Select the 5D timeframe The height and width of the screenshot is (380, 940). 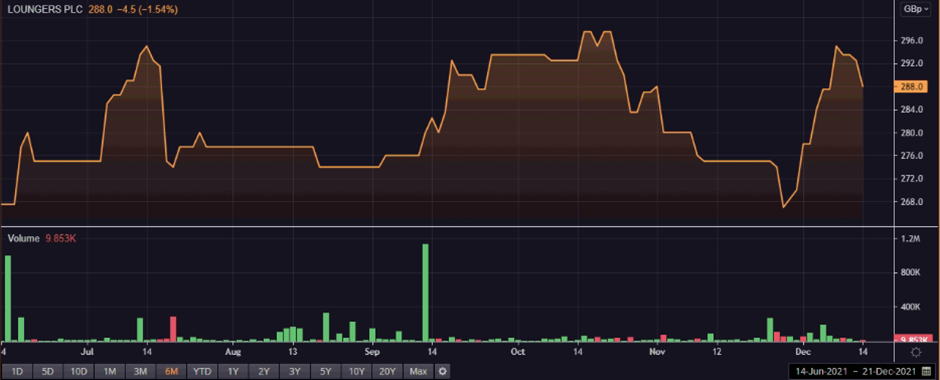tap(48, 372)
